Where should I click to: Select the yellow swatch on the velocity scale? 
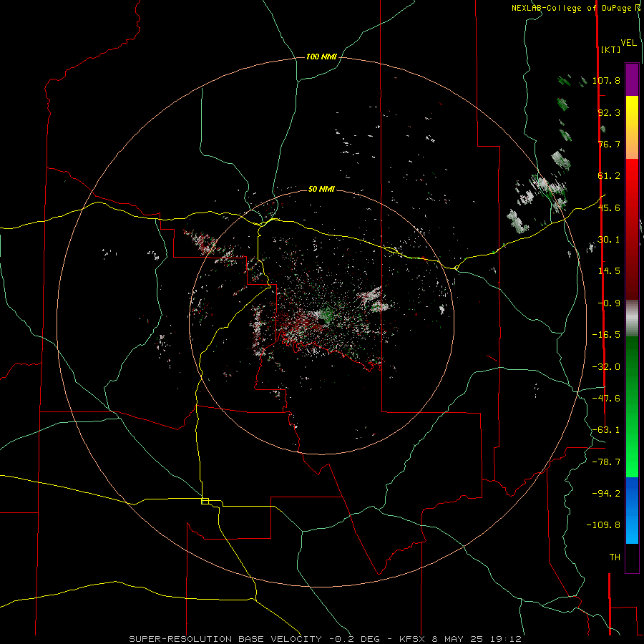(632, 127)
